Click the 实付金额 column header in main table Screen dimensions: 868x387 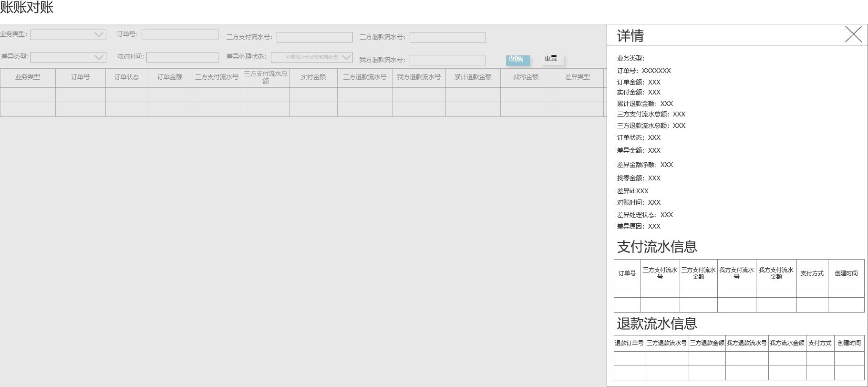[313, 78]
